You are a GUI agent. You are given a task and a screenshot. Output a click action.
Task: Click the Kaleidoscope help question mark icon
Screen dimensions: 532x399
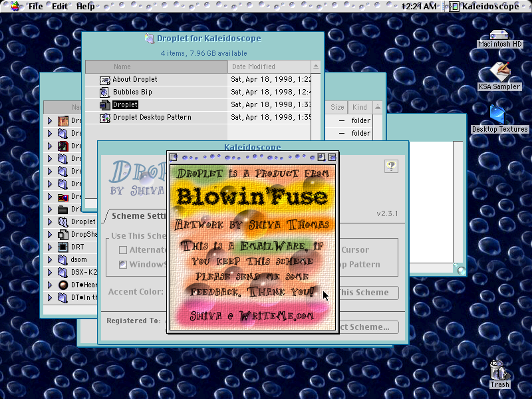(x=391, y=166)
